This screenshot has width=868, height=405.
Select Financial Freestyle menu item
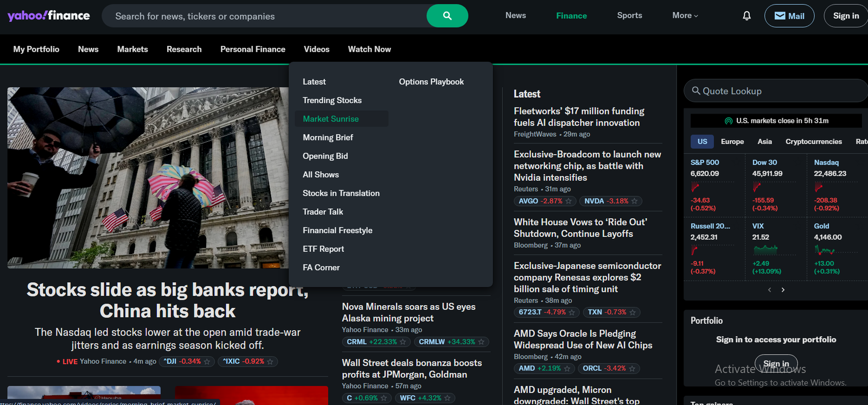click(337, 231)
